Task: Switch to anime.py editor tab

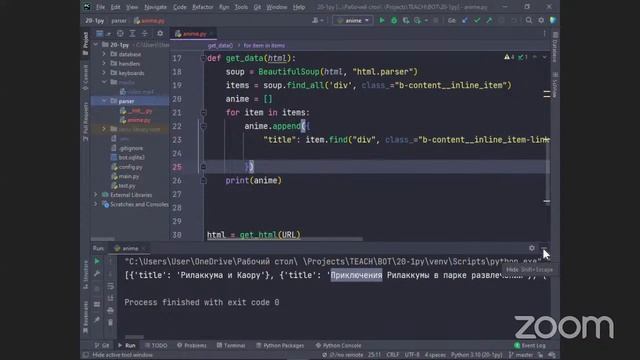Action: click(193, 34)
